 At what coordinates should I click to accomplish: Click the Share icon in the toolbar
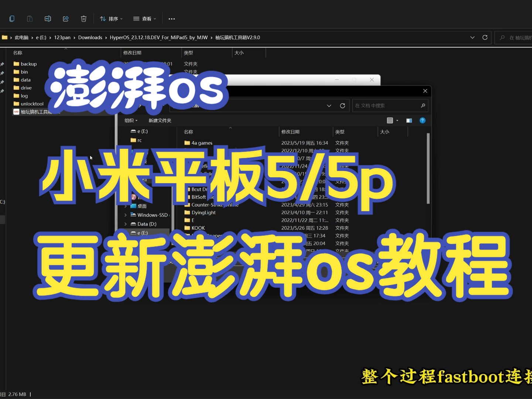[x=66, y=18]
